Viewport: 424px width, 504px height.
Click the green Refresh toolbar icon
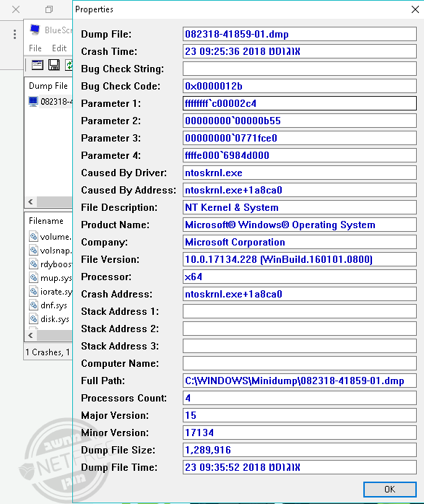point(69,65)
